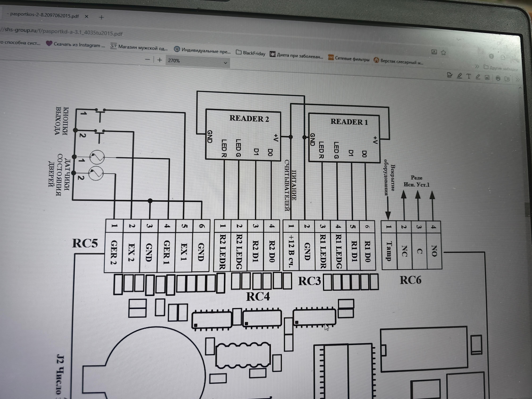532x399 pixels.
Task: Zoom out with the minus button
Action: point(148,59)
